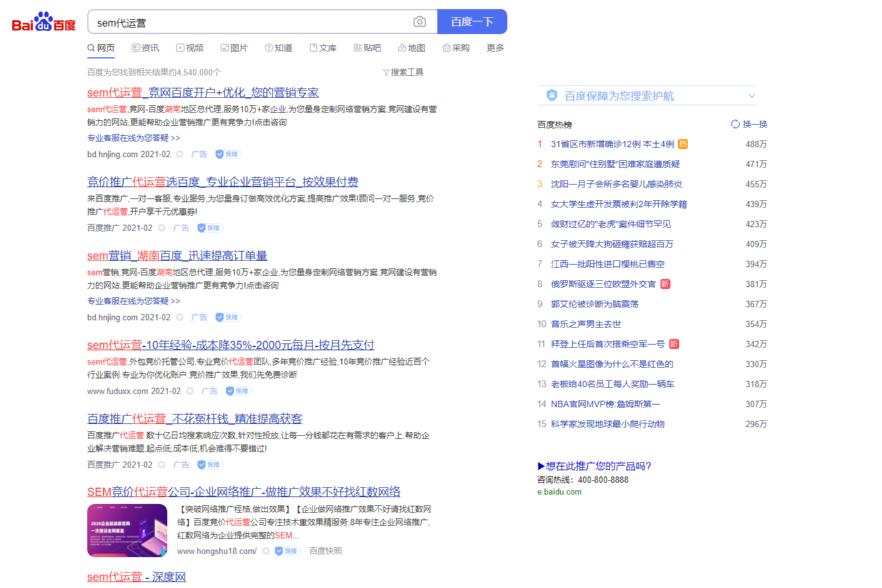882x588 pixels.
Task: Open hot topic 首幅火星图像为什么不是红色的
Action: pos(612,364)
